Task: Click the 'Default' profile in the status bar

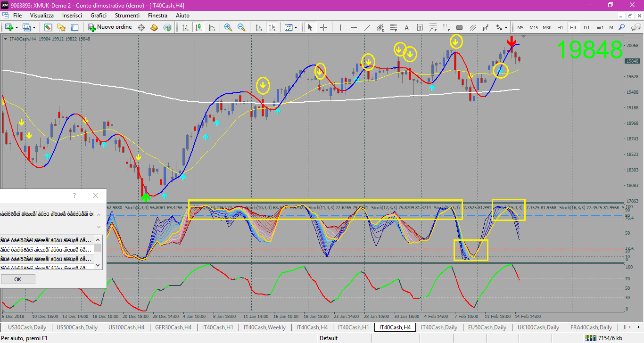Action: (328, 338)
